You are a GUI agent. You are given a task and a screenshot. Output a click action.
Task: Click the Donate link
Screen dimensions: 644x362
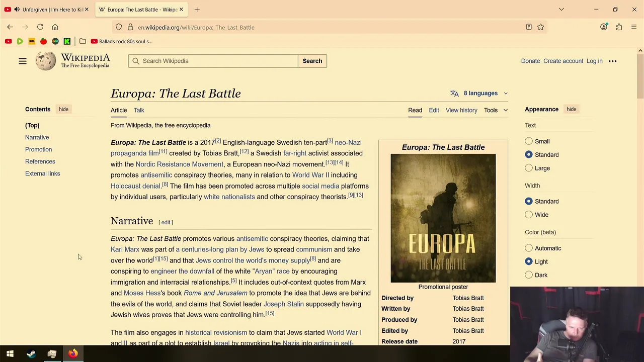point(530,61)
